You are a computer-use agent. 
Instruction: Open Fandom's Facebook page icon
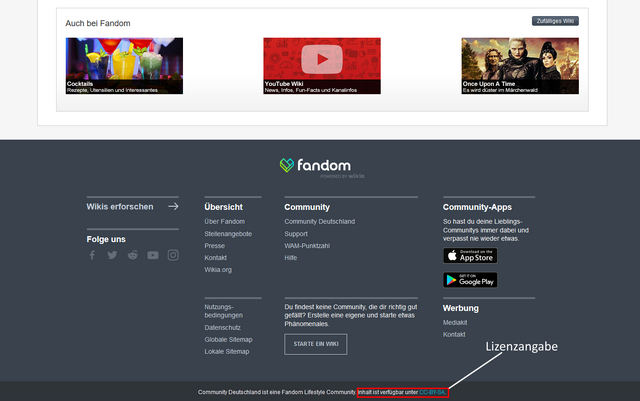92,255
